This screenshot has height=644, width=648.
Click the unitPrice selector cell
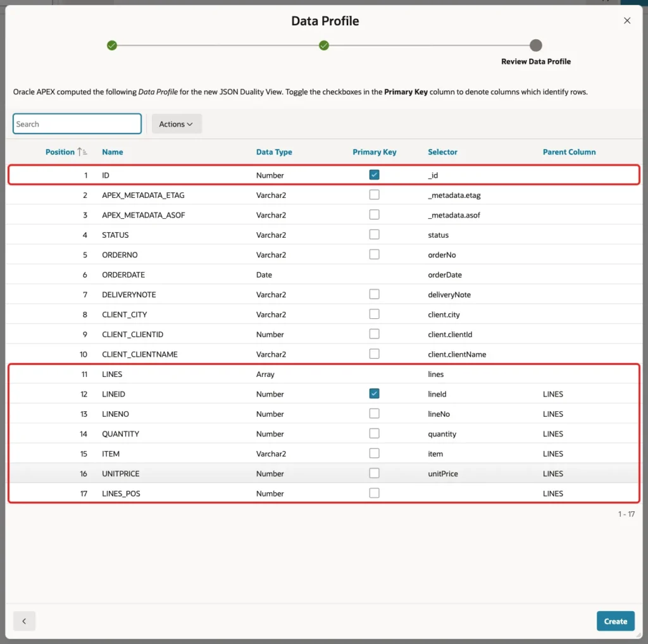[x=442, y=473]
